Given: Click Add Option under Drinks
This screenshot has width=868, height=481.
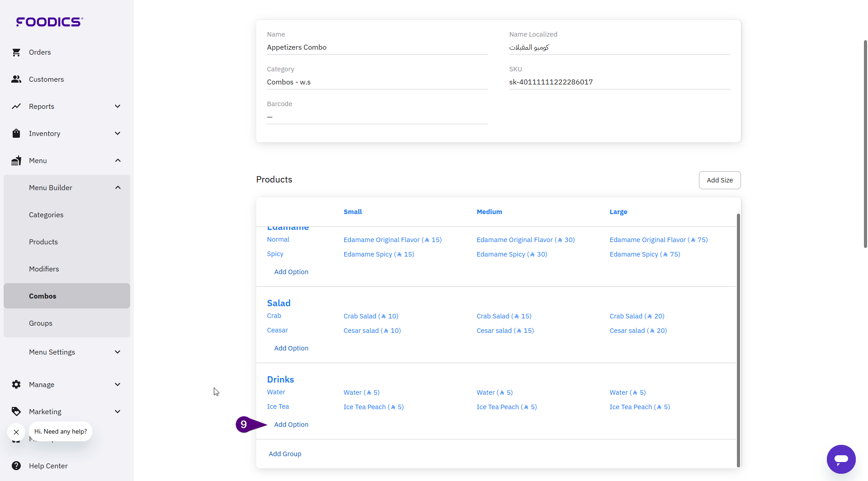Looking at the screenshot, I should (291, 425).
